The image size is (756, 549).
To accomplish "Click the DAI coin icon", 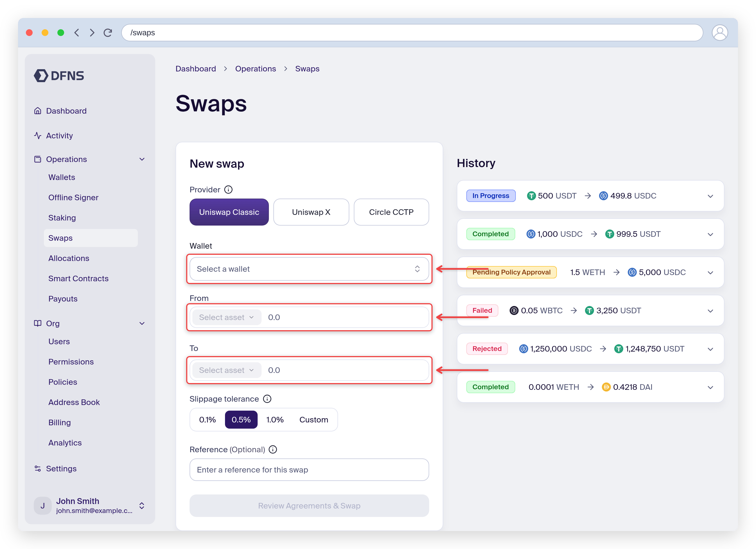I will pos(606,387).
